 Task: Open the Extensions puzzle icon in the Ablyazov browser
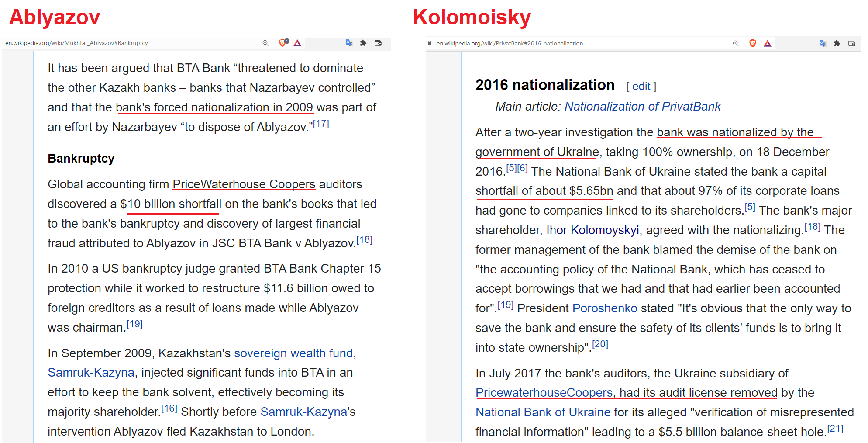(x=363, y=43)
